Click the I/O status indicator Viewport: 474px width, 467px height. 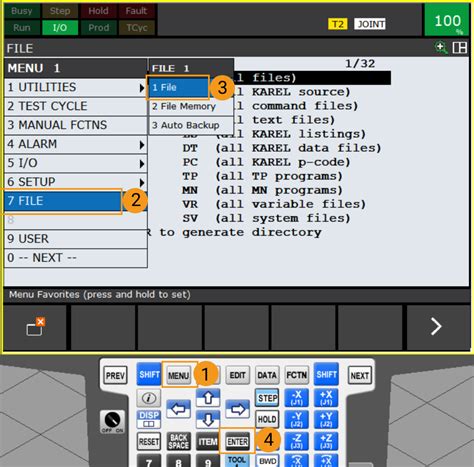[x=60, y=27]
